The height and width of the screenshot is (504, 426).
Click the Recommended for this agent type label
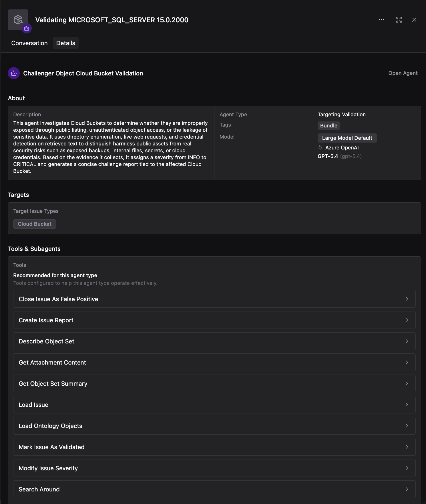tap(55, 275)
